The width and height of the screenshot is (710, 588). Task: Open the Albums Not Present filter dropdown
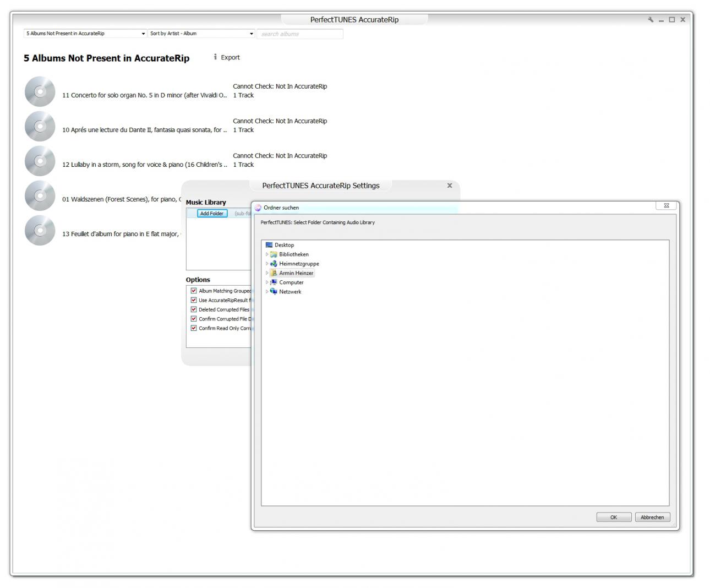click(85, 34)
